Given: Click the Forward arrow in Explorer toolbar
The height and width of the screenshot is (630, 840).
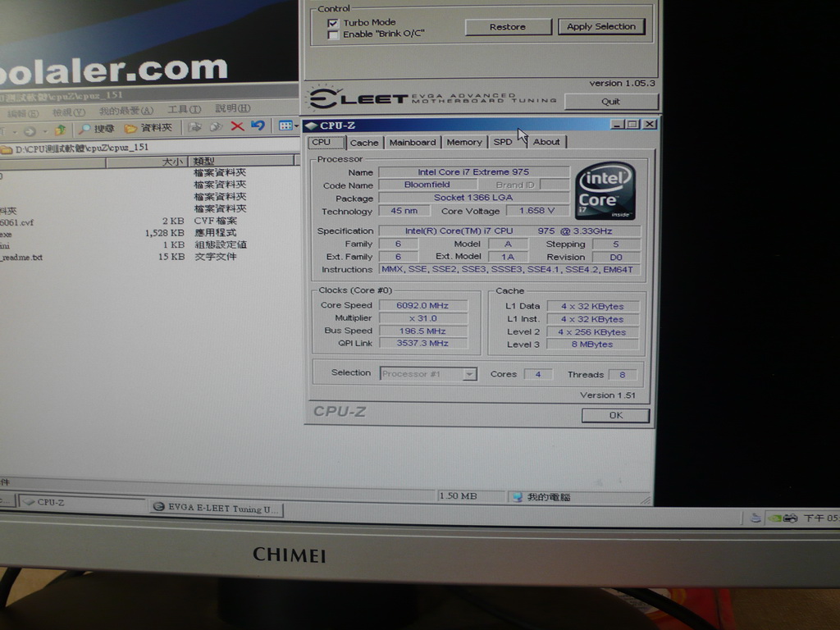Looking at the screenshot, I should (30, 130).
